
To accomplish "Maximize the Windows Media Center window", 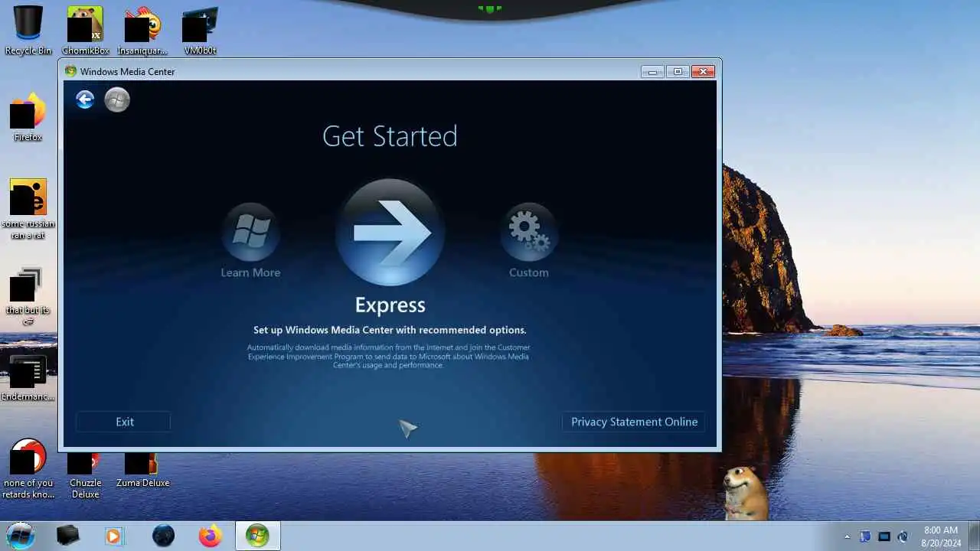I will (x=677, y=71).
